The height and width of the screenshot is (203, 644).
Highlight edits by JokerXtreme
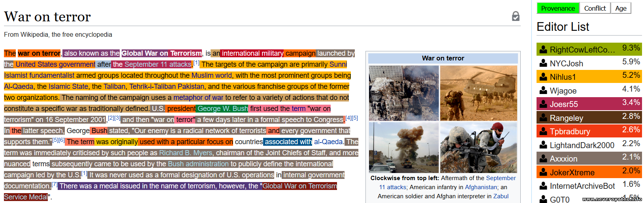click(589, 172)
